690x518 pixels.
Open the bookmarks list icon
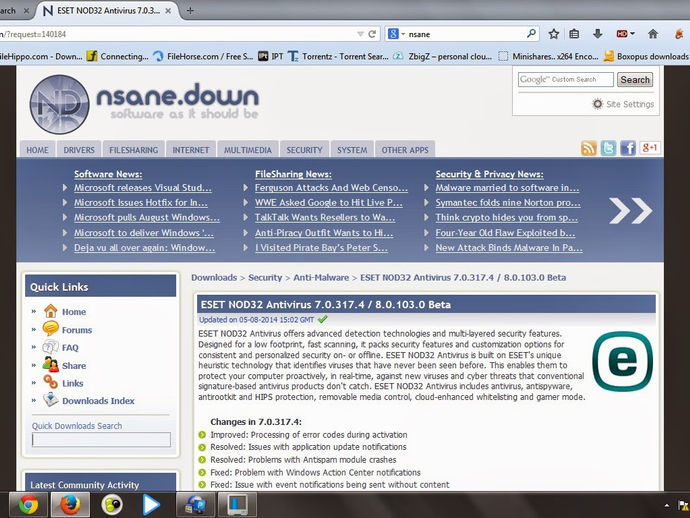574,34
